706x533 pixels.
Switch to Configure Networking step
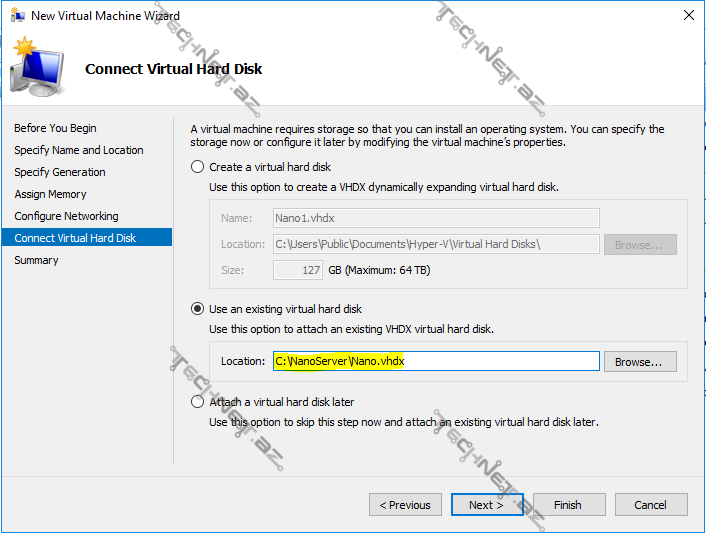point(66,216)
